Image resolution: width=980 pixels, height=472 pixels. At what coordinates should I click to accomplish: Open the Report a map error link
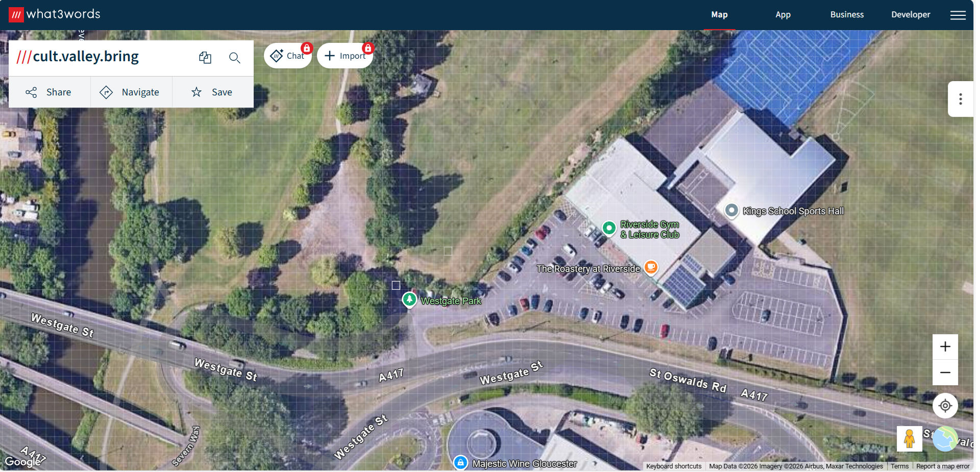coord(942,466)
